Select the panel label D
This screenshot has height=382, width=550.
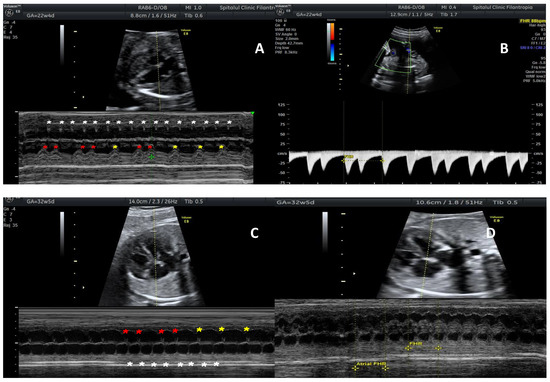tap(490, 233)
